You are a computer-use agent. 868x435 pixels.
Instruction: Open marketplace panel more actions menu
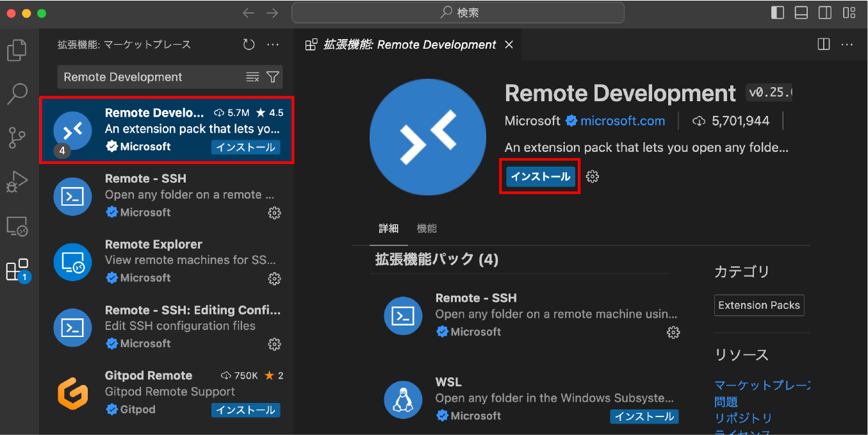click(x=273, y=44)
